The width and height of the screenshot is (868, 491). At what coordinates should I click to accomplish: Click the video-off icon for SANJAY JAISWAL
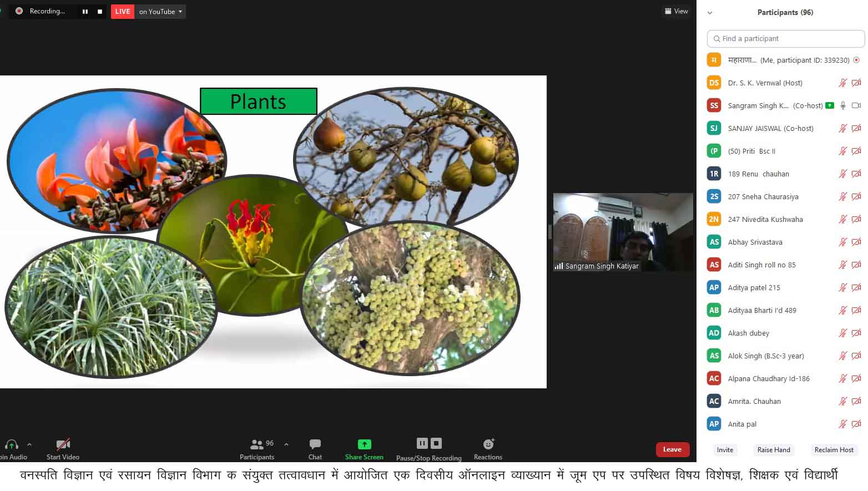(856, 128)
